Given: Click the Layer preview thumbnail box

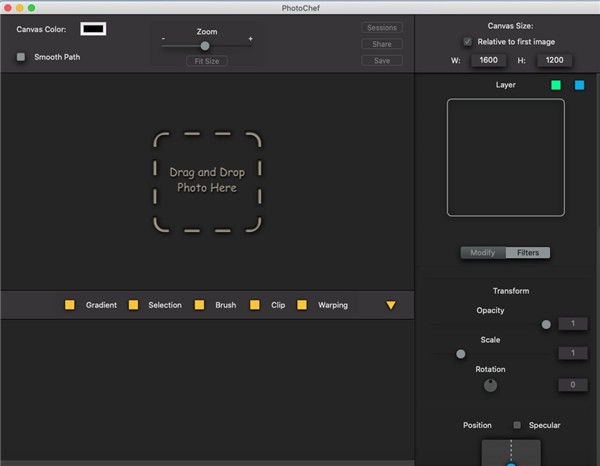Looking at the screenshot, I should (505, 158).
